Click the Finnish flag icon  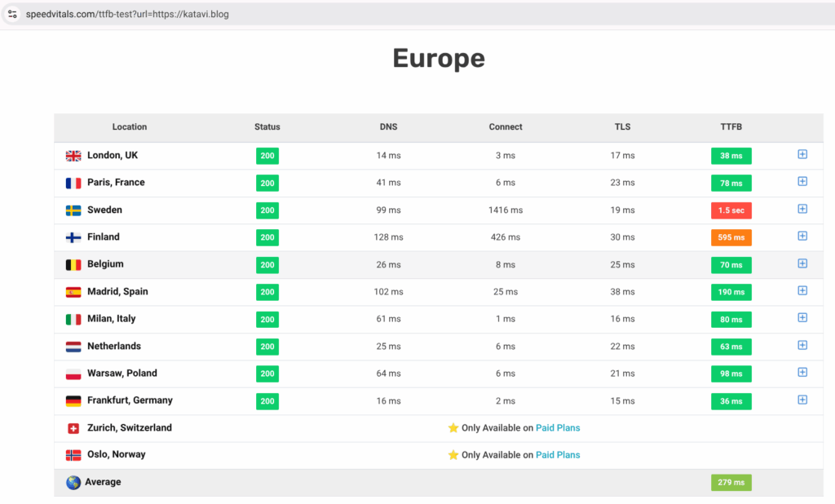pyautogui.click(x=73, y=237)
